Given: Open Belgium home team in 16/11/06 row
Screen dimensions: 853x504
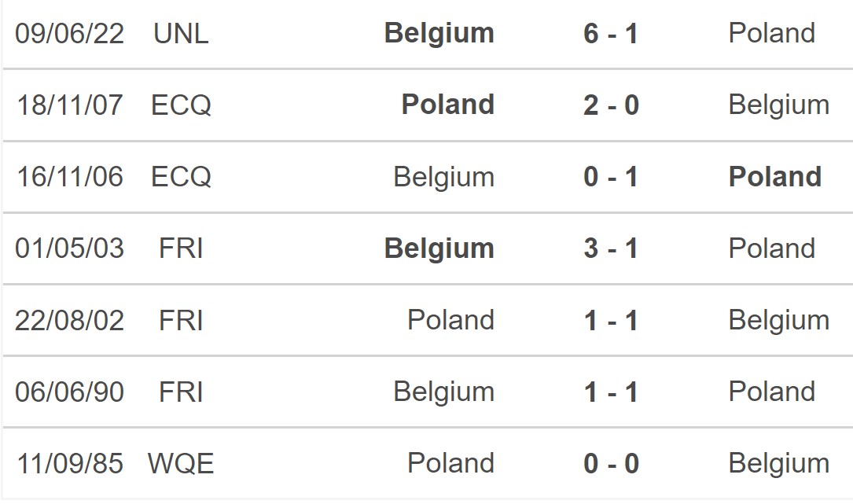Looking at the screenshot, I should point(444,178).
